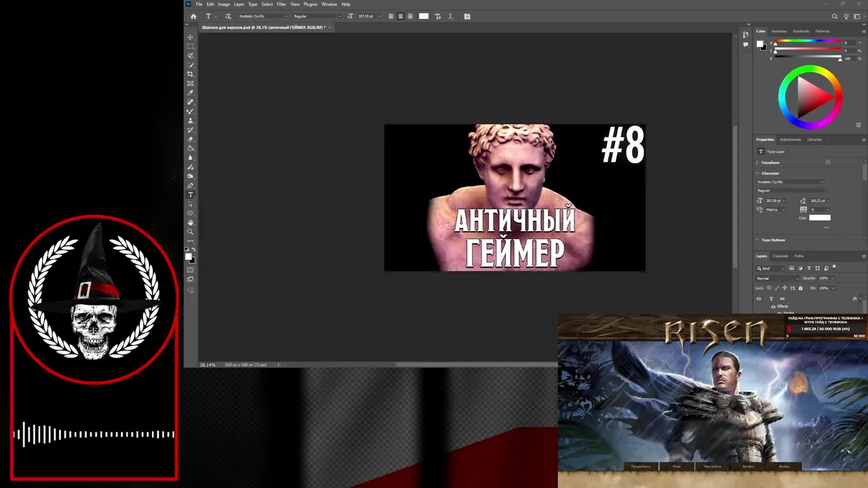Toggle Character and Paragraph panels icon
The image size is (868, 488).
point(467,16)
